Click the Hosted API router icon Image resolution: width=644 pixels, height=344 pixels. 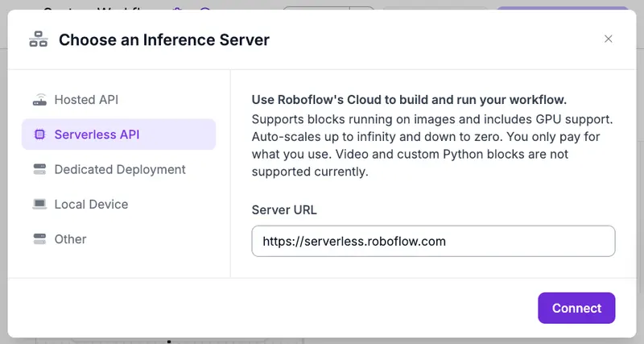[x=39, y=100]
